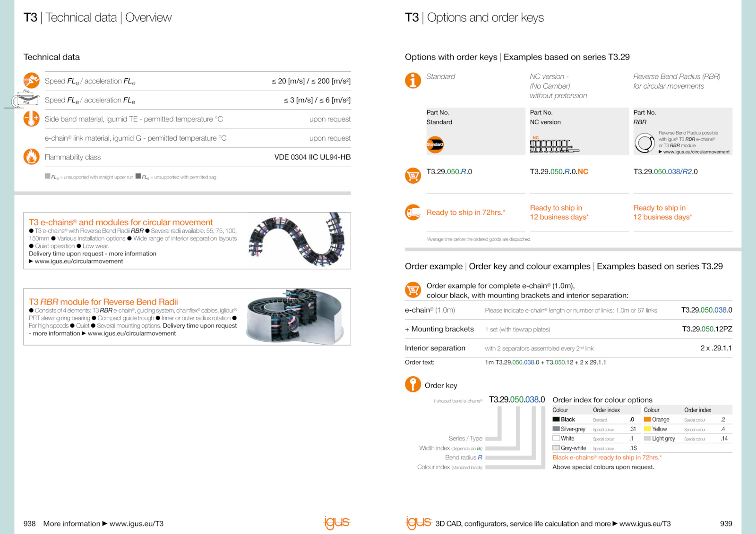The width and height of the screenshot is (756, 534).
Task: Click Order index for colour options heading
Action: pyautogui.click(x=602, y=400)
